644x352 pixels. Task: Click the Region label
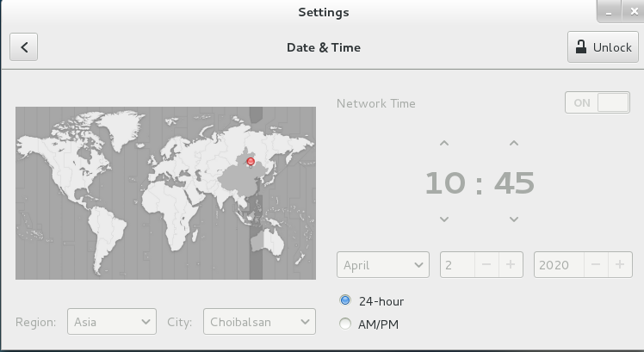36,322
